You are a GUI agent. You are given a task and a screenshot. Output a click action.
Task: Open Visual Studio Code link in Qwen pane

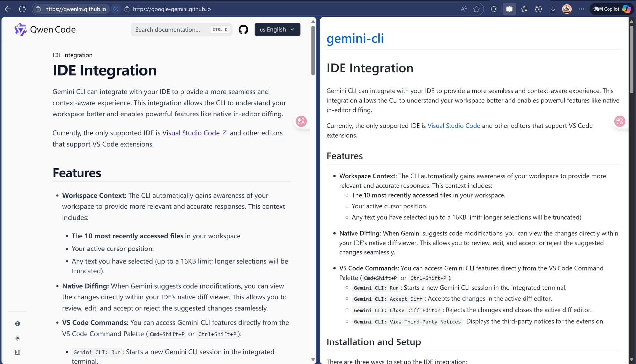tap(194, 133)
